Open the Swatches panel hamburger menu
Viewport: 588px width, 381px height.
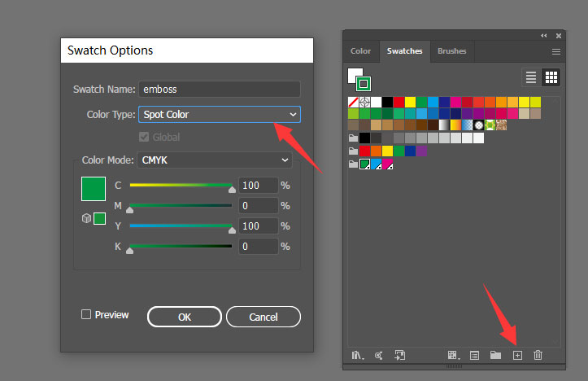(x=556, y=51)
